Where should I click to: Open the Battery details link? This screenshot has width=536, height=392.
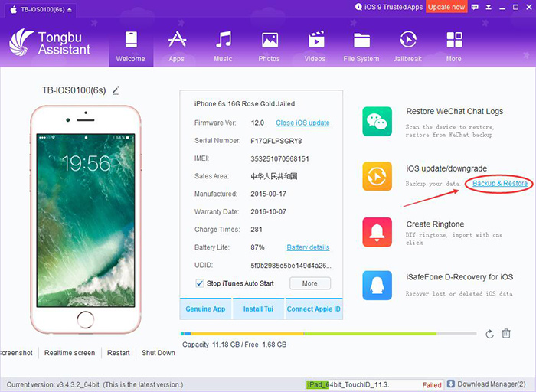308,247
